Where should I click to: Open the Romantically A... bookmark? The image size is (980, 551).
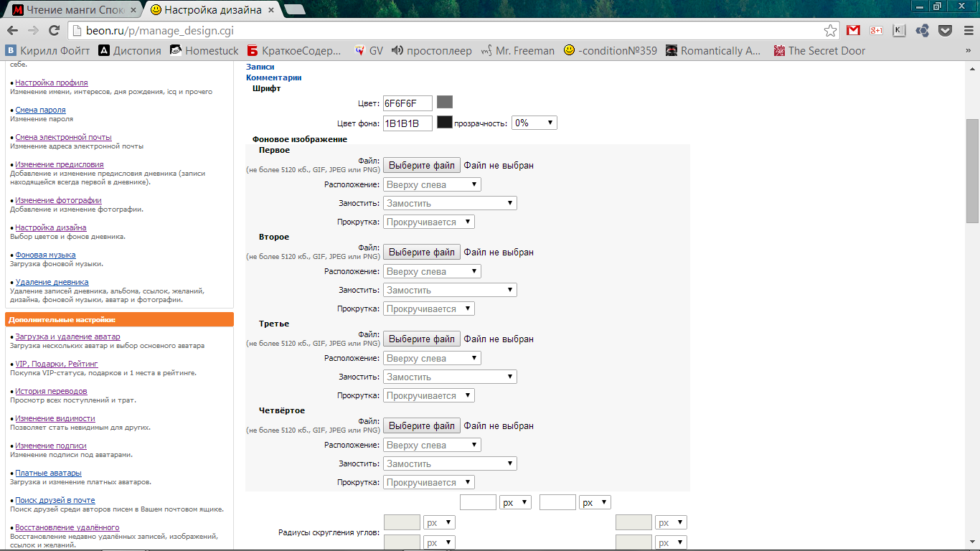tap(714, 50)
